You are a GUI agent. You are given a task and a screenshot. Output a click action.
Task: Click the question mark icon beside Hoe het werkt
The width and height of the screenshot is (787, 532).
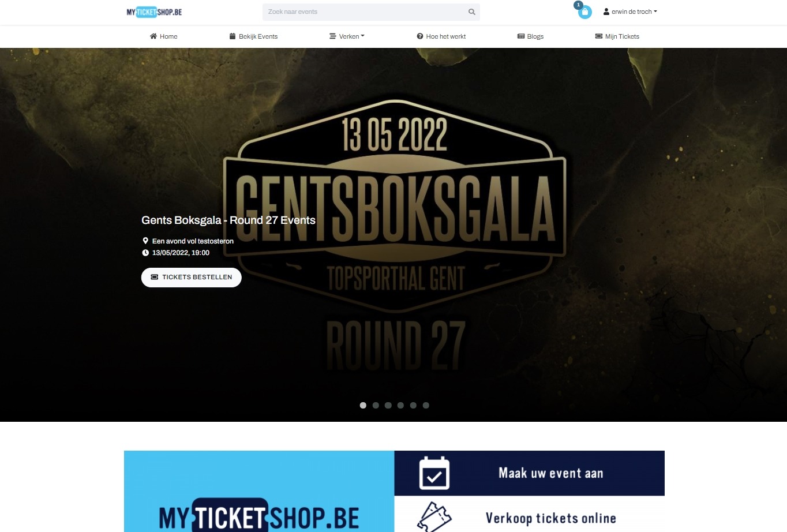click(420, 36)
